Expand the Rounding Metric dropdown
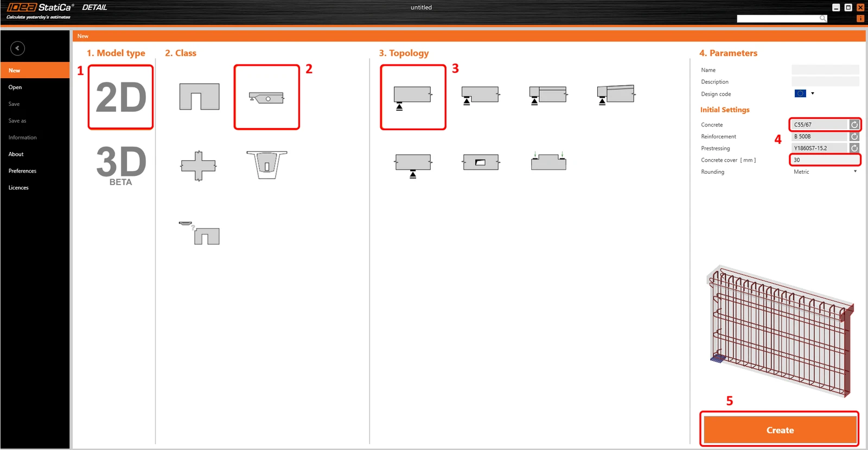 [825, 172]
